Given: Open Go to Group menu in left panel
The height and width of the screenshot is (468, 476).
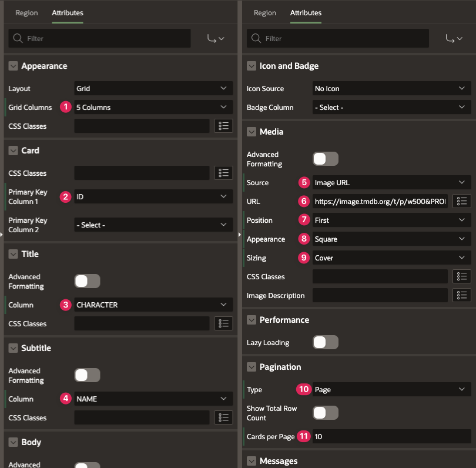Looking at the screenshot, I should pyautogui.click(x=215, y=39).
